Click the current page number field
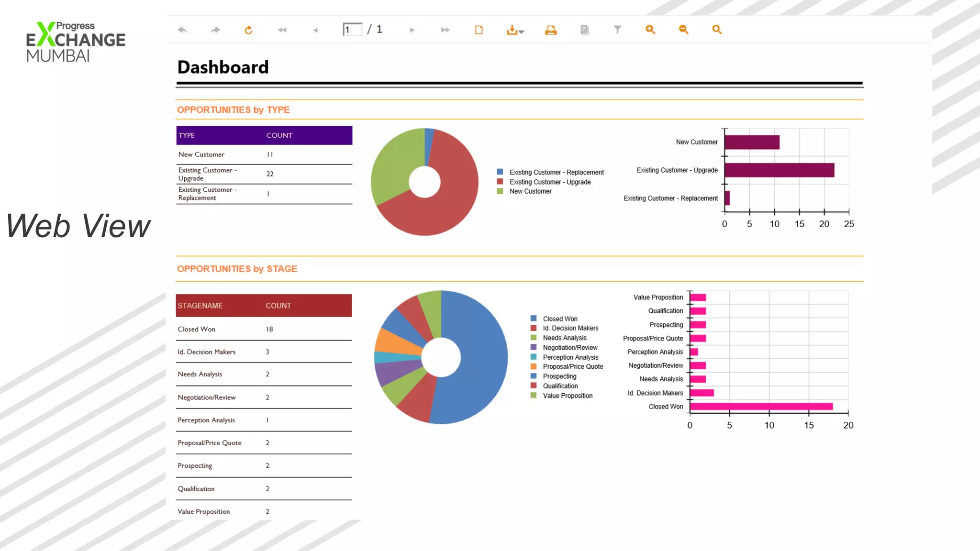 click(352, 30)
